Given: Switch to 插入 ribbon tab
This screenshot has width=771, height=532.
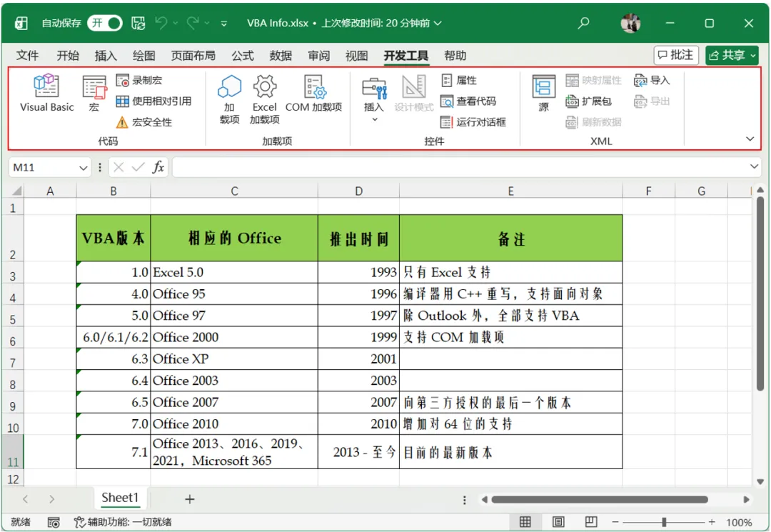Looking at the screenshot, I should pyautogui.click(x=106, y=56).
